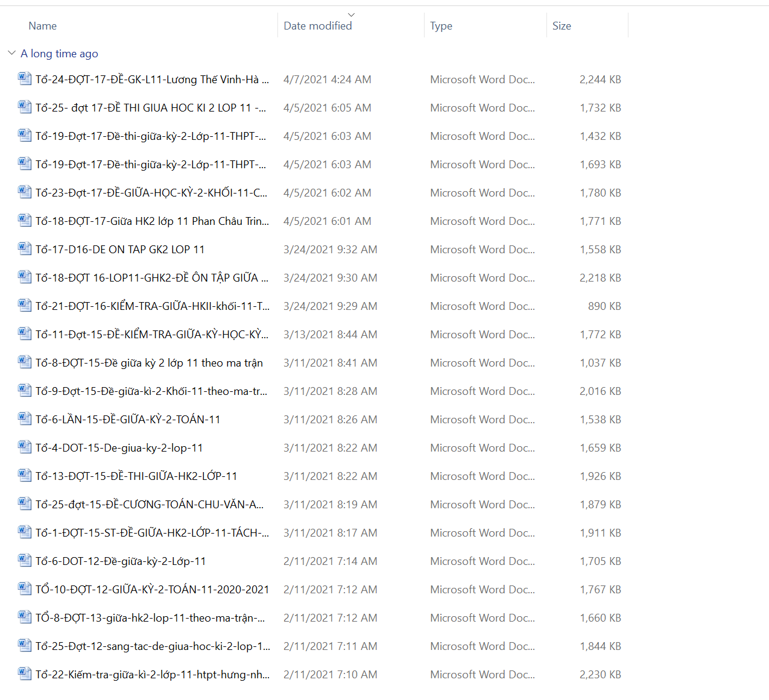Select file Tổ-18-ĐỢT-17-Giữa HK2 lớp 11 Phan Châu Trinh

click(x=152, y=221)
